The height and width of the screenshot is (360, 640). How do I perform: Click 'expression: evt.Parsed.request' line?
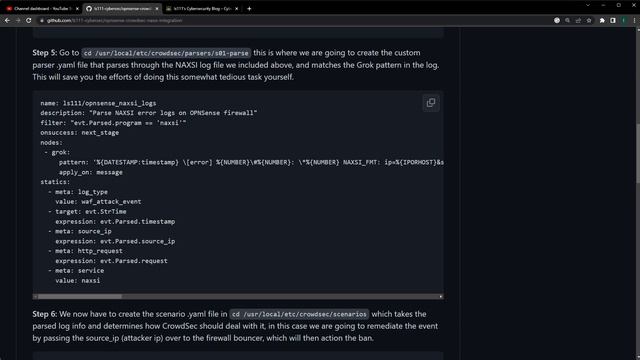pos(111,261)
